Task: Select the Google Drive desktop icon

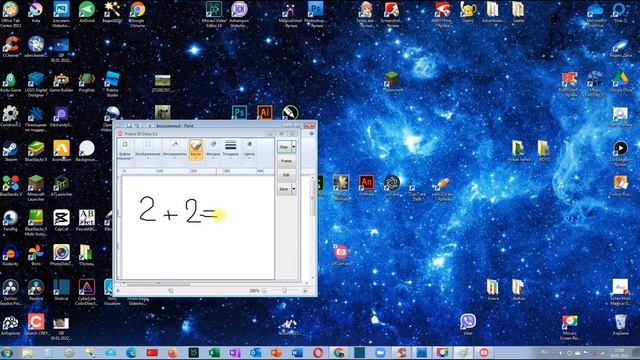Action: [620, 82]
